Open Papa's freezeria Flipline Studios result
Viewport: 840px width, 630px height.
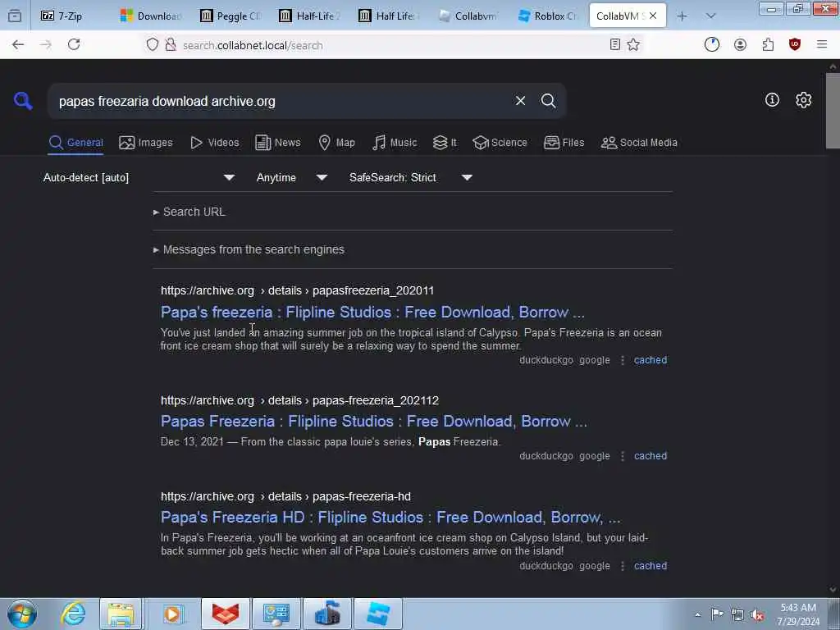click(x=372, y=312)
